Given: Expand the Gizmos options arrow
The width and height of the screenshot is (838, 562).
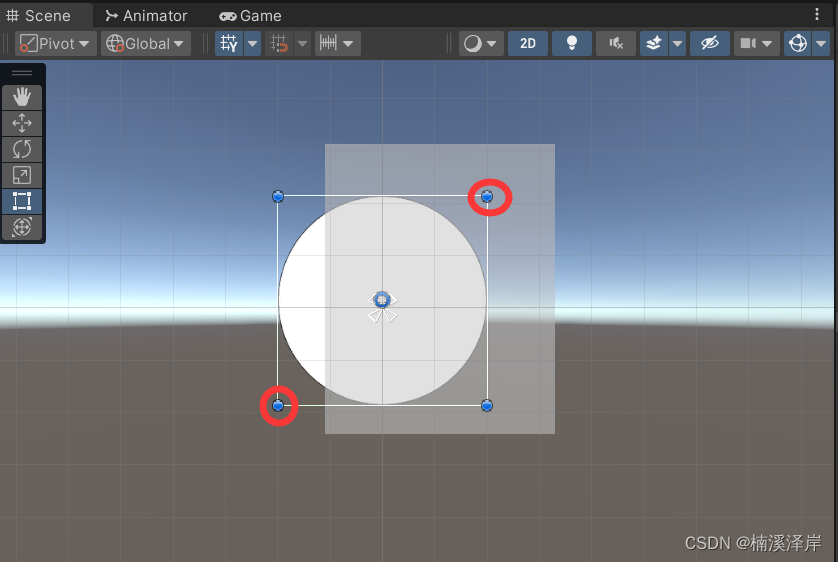Looking at the screenshot, I should point(821,43).
